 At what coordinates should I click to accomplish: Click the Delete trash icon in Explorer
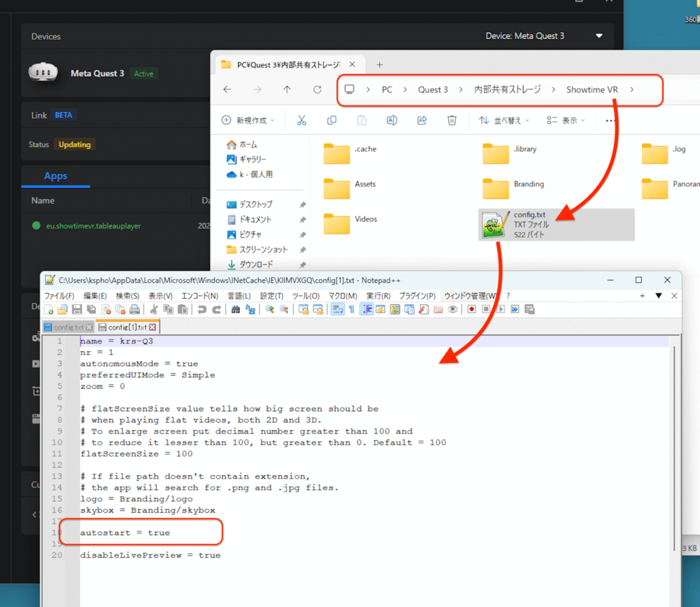[x=452, y=120]
